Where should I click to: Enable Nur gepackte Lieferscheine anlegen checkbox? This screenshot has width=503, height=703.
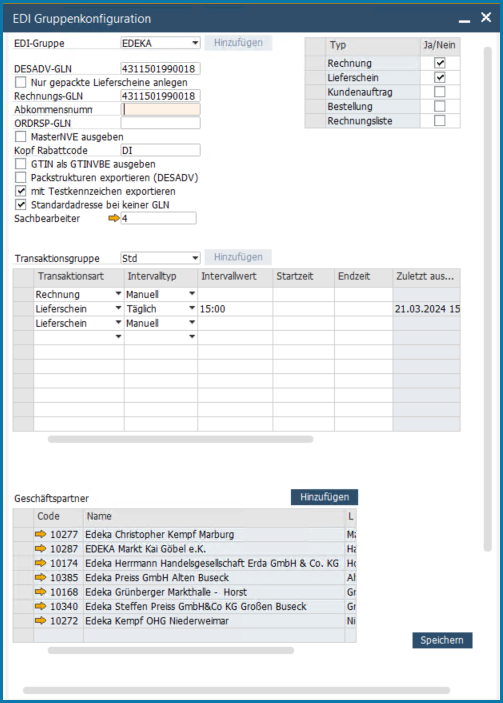(x=21, y=82)
